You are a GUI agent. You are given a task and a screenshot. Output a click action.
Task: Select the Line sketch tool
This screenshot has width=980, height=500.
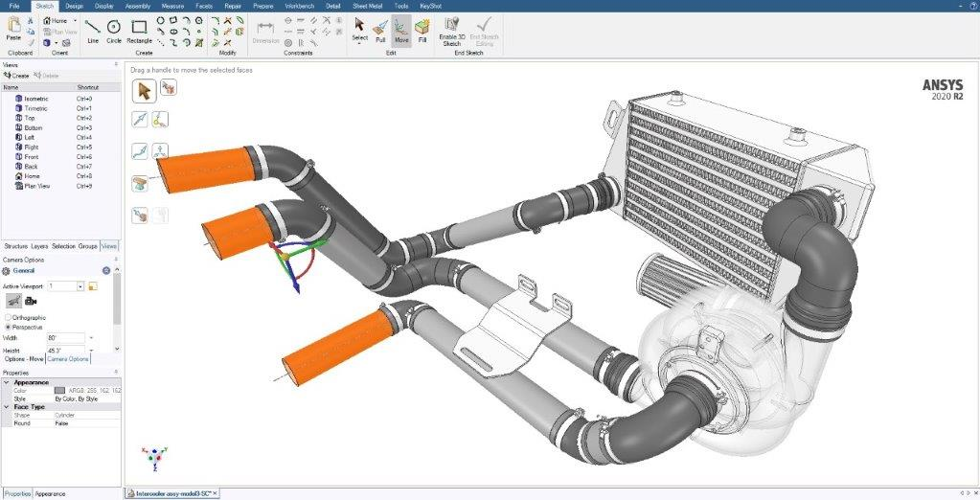[93, 32]
